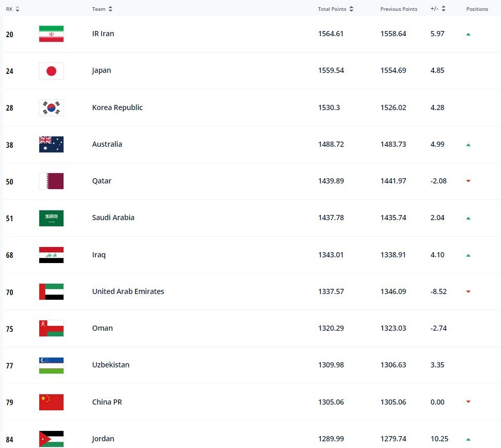Open the Korea Republic team entry

point(117,107)
